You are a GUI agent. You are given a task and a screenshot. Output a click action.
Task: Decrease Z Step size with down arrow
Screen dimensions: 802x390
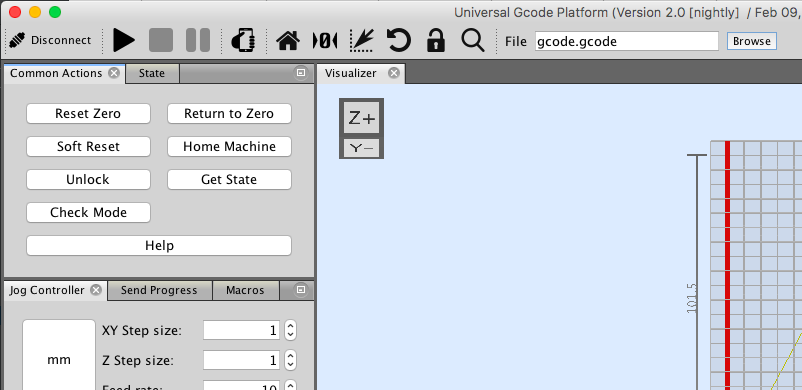(290, 365)
